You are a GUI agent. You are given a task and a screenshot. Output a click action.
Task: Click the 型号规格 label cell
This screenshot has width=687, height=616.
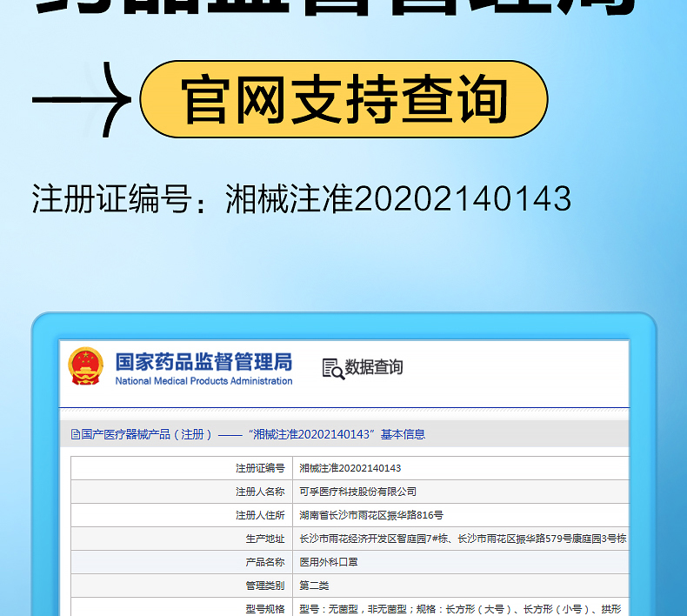pyautogui.click(x=182, y=607)
